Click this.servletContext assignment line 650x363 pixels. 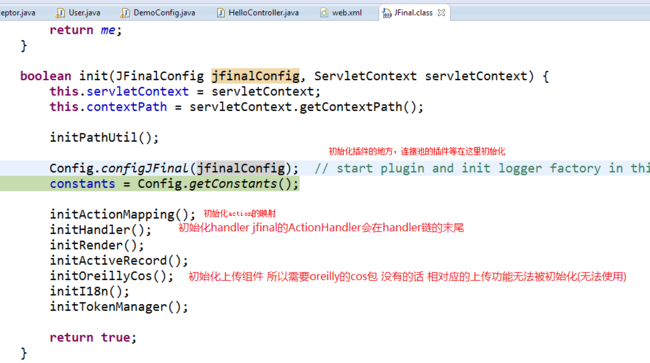[185, 91]
